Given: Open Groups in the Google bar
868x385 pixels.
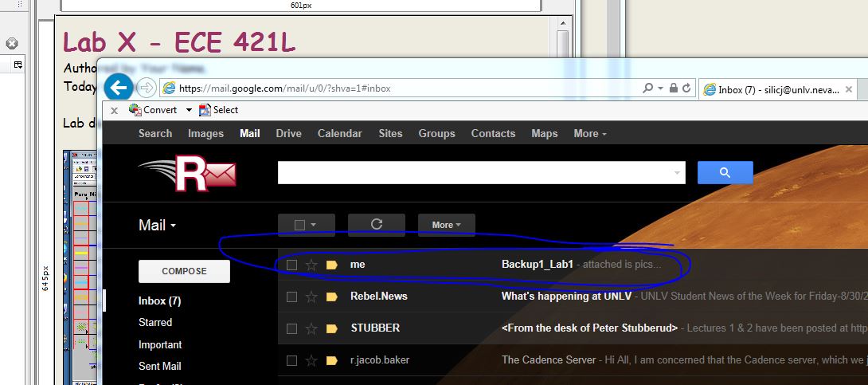Looking at the screenshot, I should 436,133.
